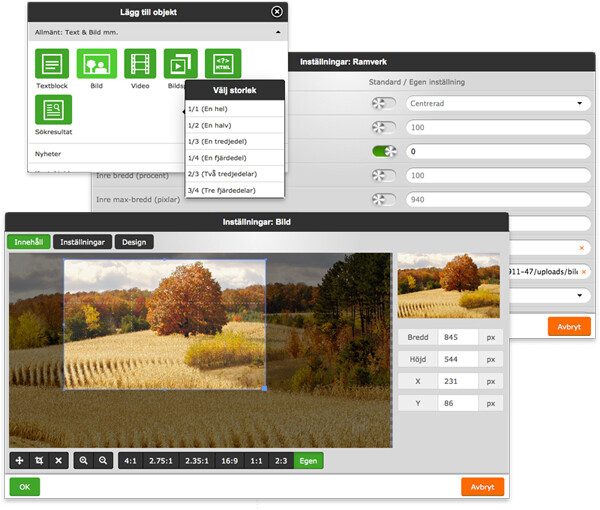Image resolution: width=600 pixels, height=510 pixels.
Task: Set crop ratio to 2:3
Action: tap(281, 461)
